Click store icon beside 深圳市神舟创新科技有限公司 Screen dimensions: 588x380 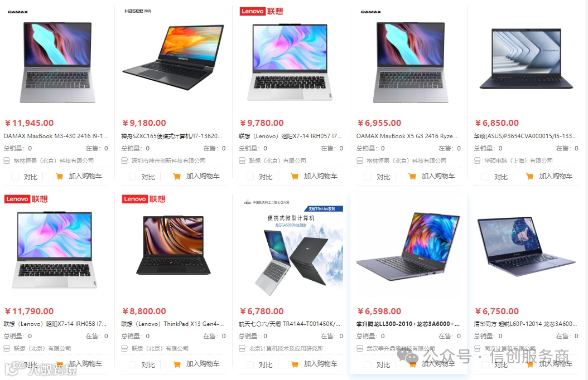coord(124,160)
